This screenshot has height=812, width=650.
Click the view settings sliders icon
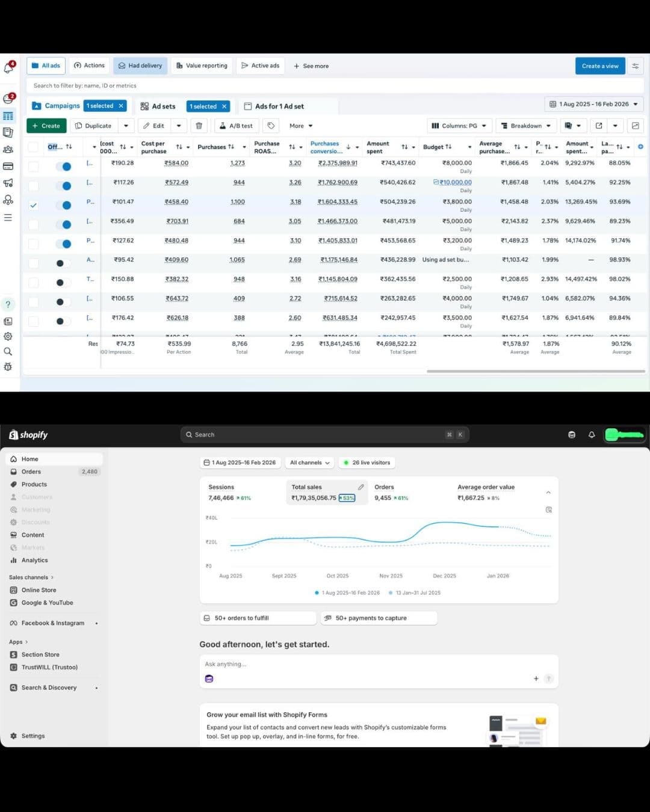tap(635, 66)
